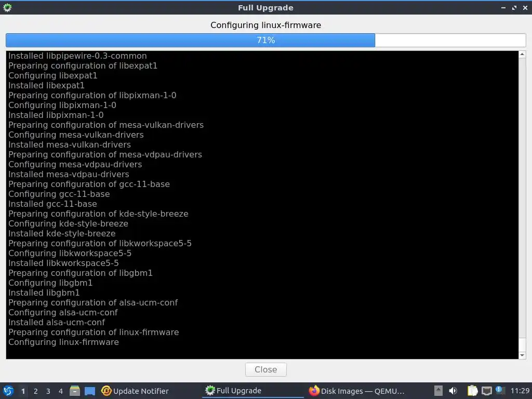Click 'Configuring libpixman-1-0' log line
Viewport: 532px width, 399px height.
pyautogui.click(x=62, y=105)
